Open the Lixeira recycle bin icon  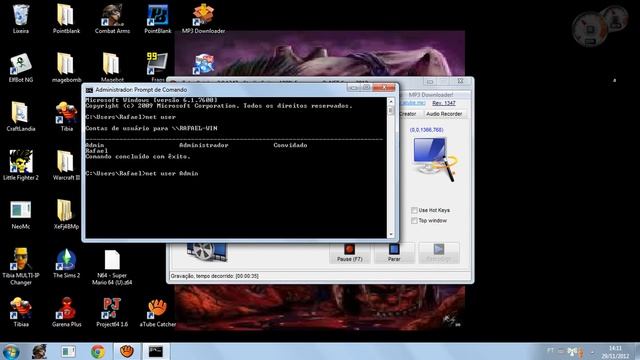[x=20, y=19]
